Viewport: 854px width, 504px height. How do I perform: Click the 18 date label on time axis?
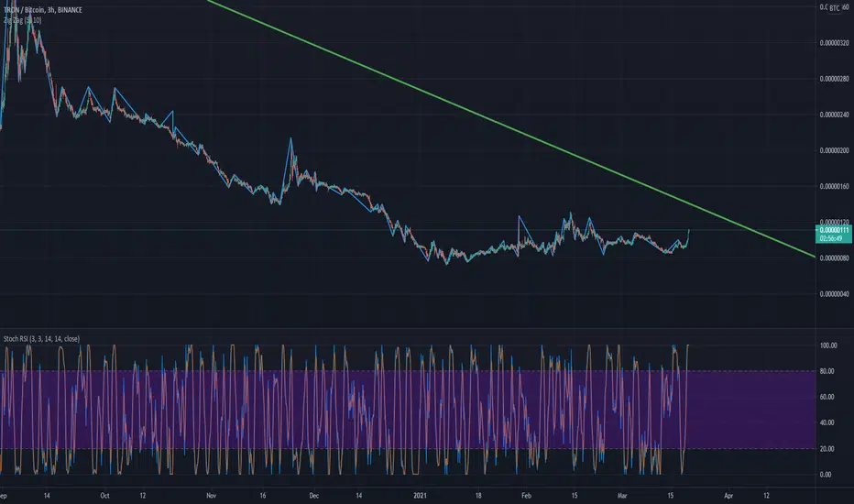[x=478, y=496]
